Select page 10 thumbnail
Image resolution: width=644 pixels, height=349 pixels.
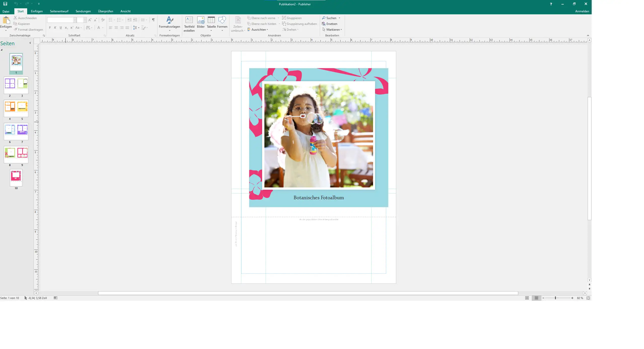pyautogui.click(x=16, y=177)
